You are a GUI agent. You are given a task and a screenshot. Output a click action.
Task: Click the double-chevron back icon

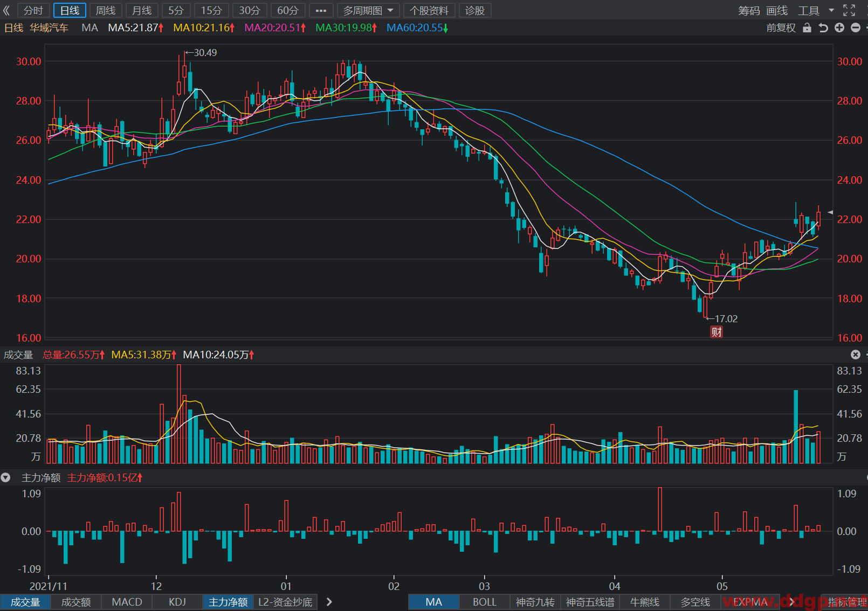[7, 10]
